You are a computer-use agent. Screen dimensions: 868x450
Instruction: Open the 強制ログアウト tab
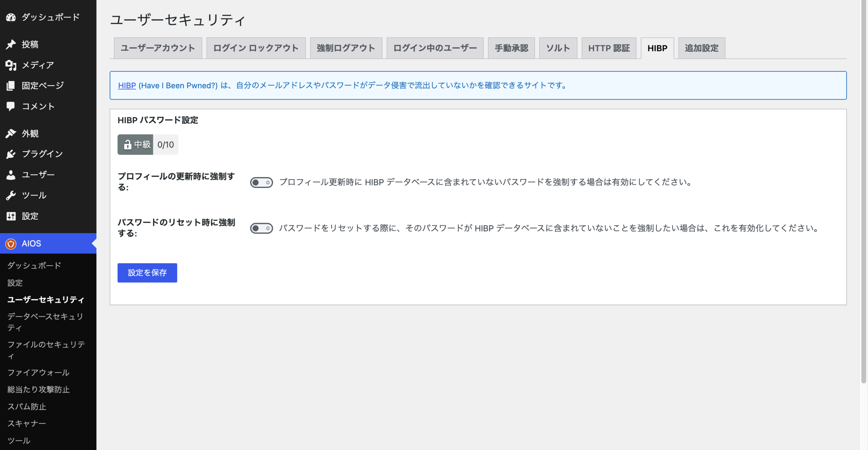pyautogui.click(x=346, y=48)
